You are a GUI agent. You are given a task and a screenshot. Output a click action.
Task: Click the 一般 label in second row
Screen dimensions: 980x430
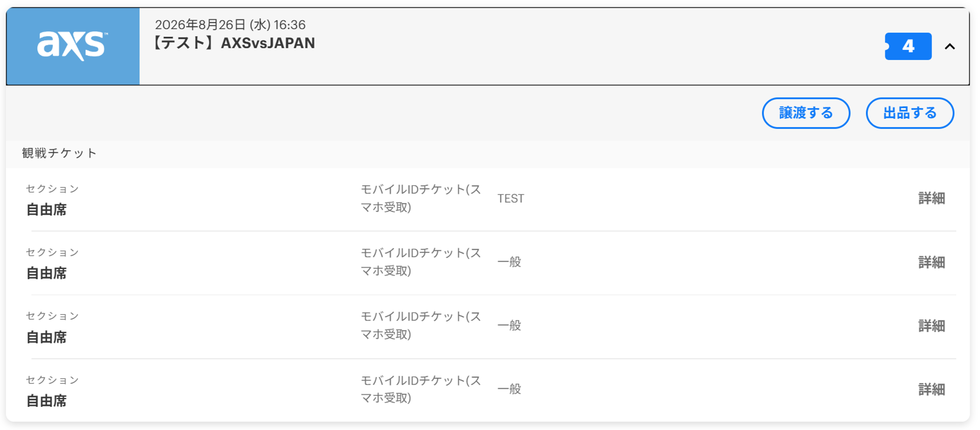[509, 262]
